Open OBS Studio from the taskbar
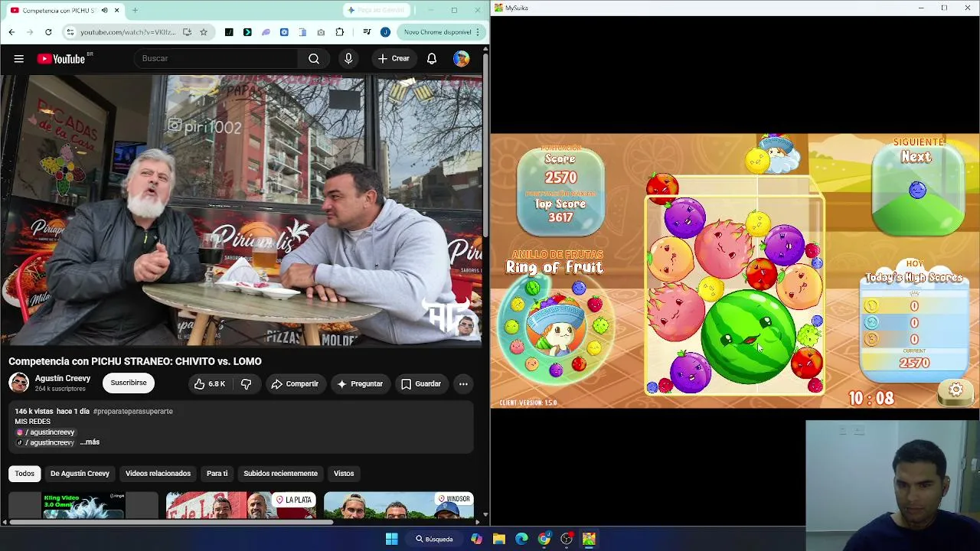This screenshot has width=980, height=551. click(x=567, y=539)
